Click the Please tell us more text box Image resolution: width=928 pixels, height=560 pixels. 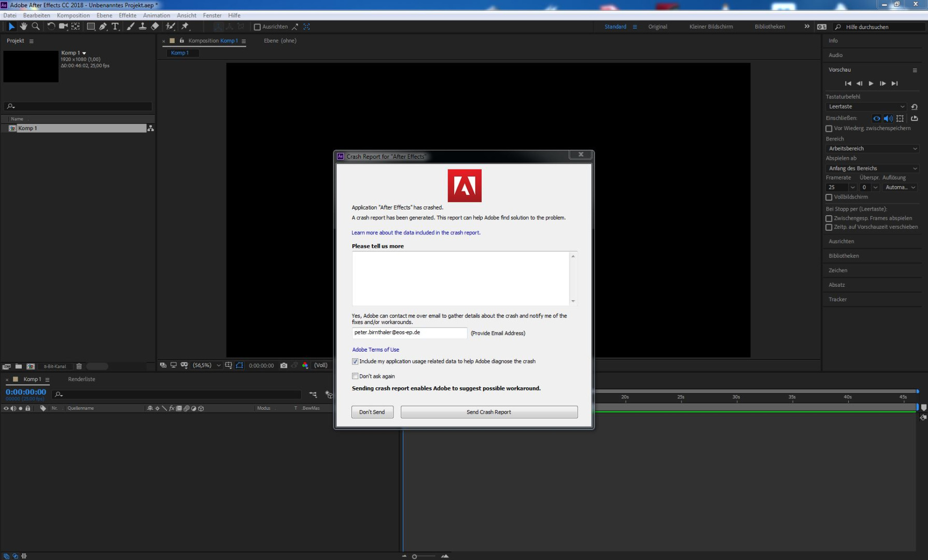(x=465, y=278)
